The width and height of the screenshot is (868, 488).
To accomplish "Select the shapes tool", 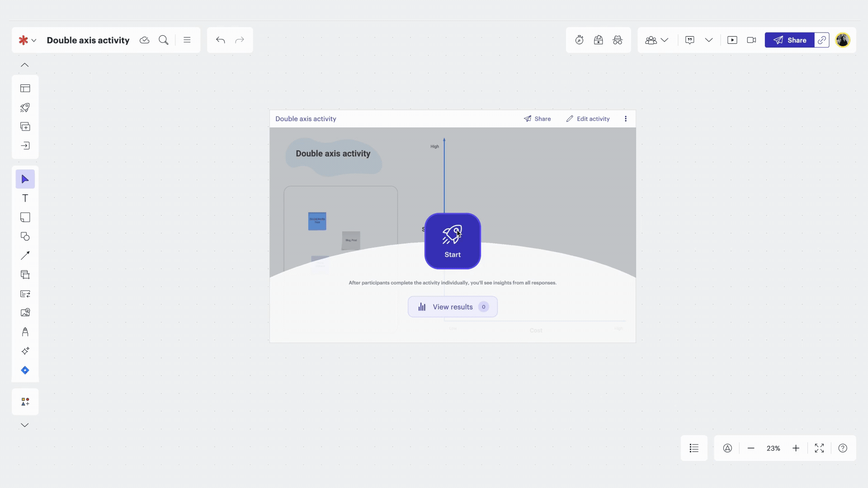I will 25,237.
